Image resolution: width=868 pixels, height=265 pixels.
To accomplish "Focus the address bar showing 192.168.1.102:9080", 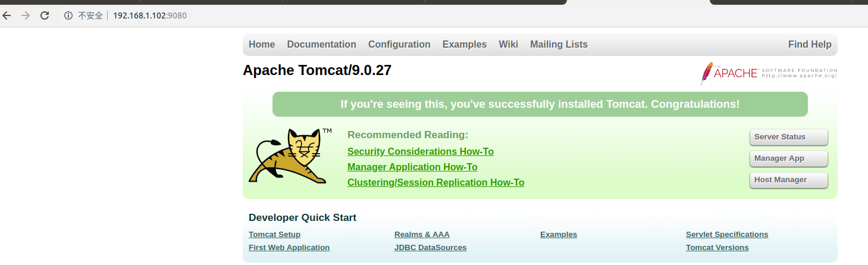I will tap(150, 15).
